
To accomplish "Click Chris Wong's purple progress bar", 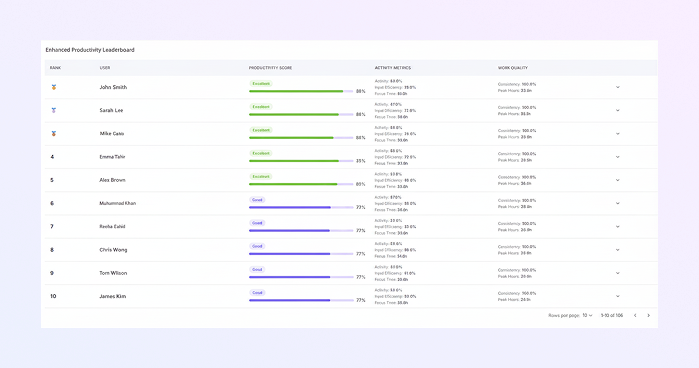I will tap(301, 254).
